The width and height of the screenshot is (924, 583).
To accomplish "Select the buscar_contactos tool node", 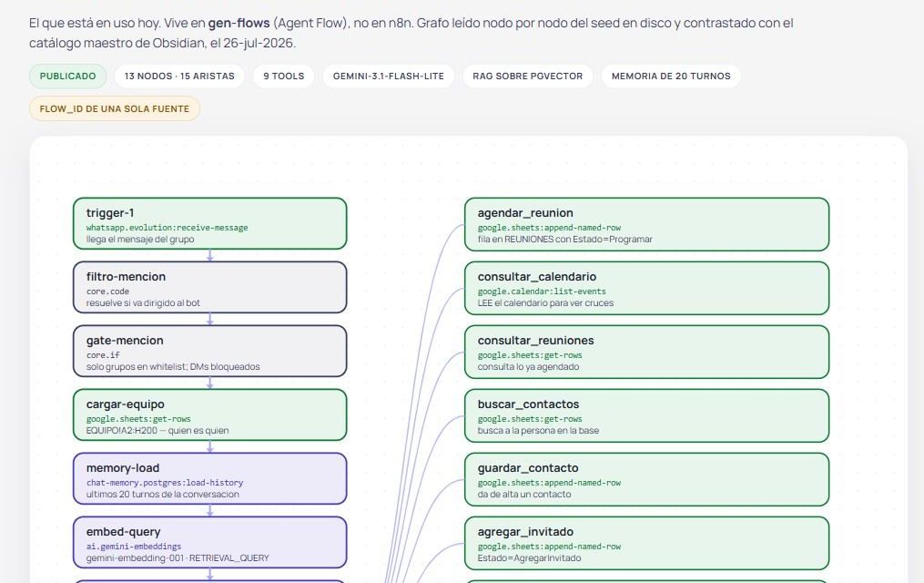I will [x=646, y=415].
